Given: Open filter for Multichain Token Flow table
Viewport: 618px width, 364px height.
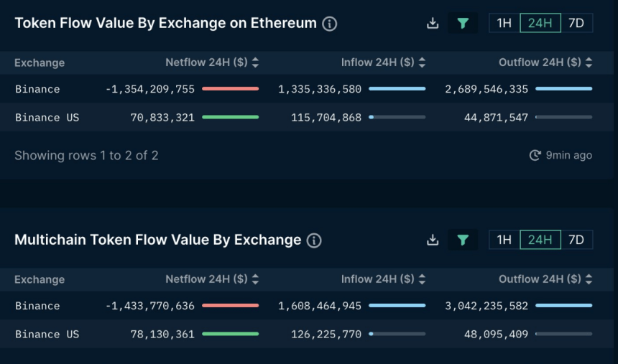Looking at the screenshot, I should pyautogui.click(x=463, y=240).
